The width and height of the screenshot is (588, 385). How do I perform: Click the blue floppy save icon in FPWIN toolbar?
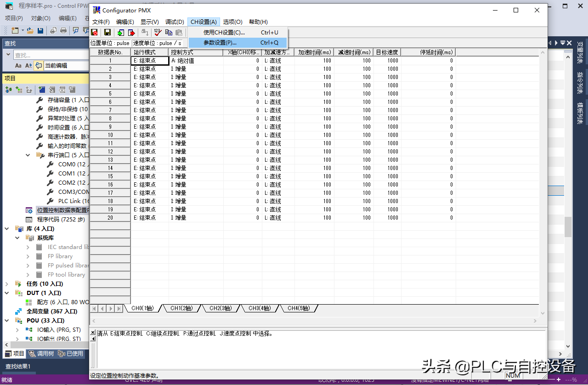(40, 30)
